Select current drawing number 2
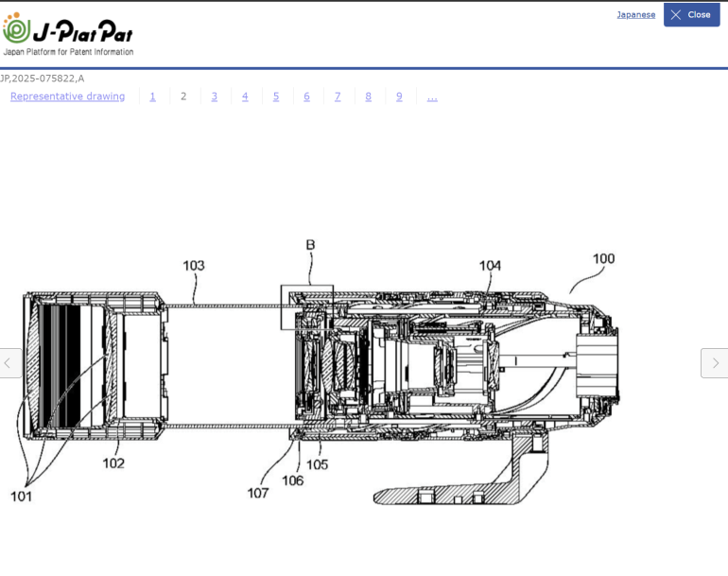The height and width of the screenshot is (576, 728). [x=183, y=96]
